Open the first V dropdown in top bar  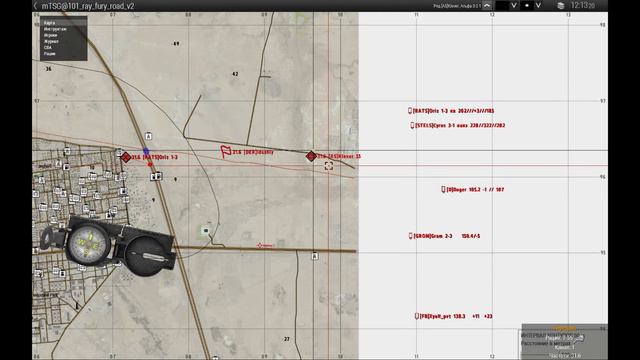pos(514,6)
